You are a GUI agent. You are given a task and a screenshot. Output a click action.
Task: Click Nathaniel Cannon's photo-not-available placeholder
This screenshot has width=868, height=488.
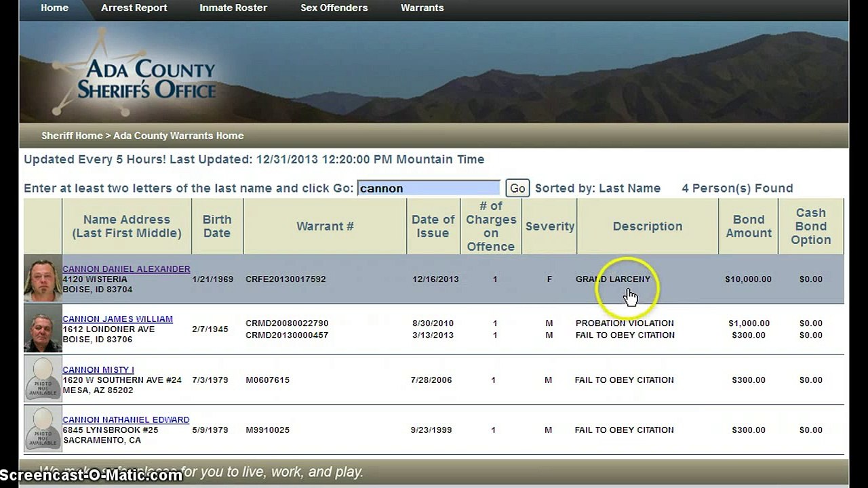tap(43, 430)
